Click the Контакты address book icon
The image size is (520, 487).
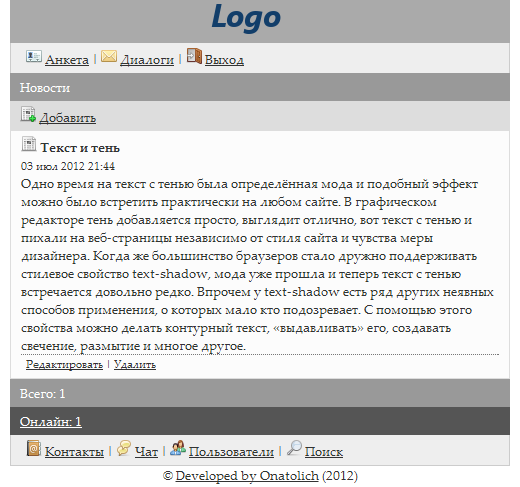coord(34,448)
